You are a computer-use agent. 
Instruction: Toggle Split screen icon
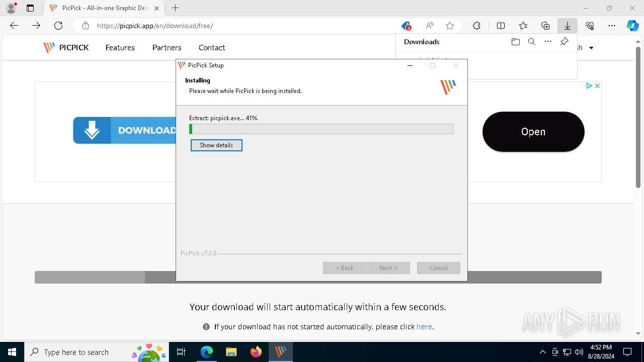(x=501, y=26)
